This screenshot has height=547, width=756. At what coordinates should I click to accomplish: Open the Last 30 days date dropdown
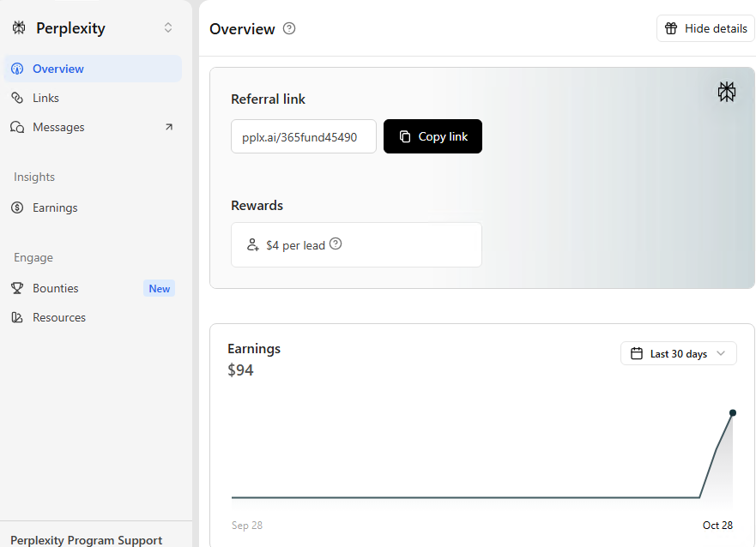coord(678,353)
